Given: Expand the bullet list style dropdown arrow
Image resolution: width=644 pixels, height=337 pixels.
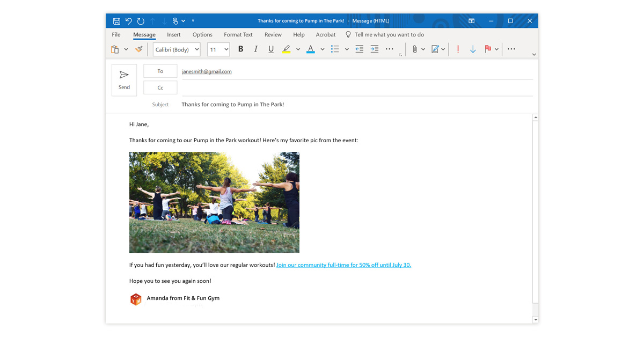Looking at the screenshot, I should click(347, 49).
